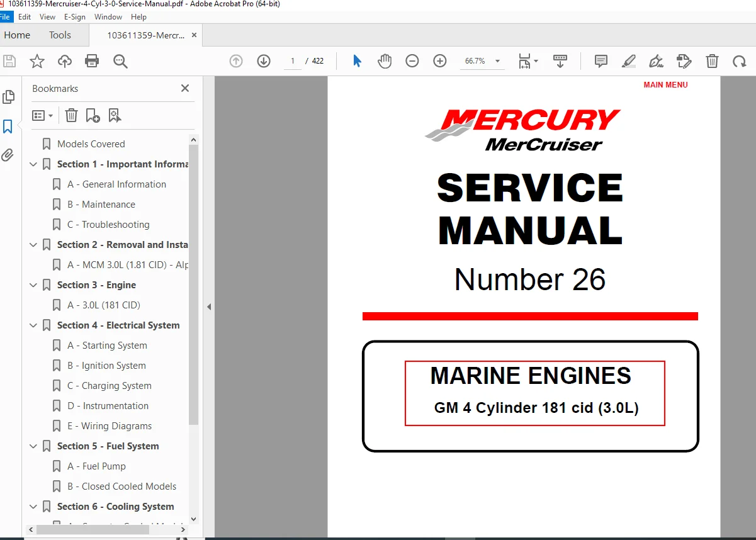Collapse Section 4 - Electrical System
The height and width of the screenshot is (540, 756).
point(33,325)
